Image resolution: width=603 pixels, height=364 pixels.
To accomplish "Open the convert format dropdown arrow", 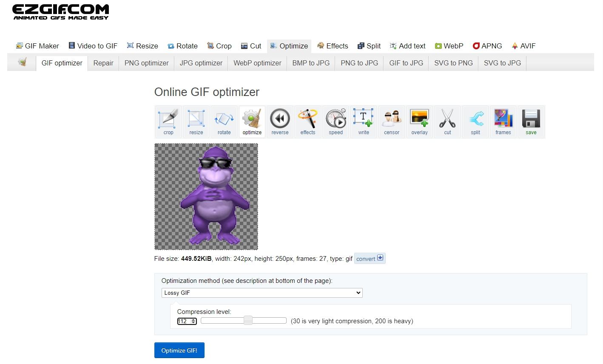I will click(x=380, y=257).
